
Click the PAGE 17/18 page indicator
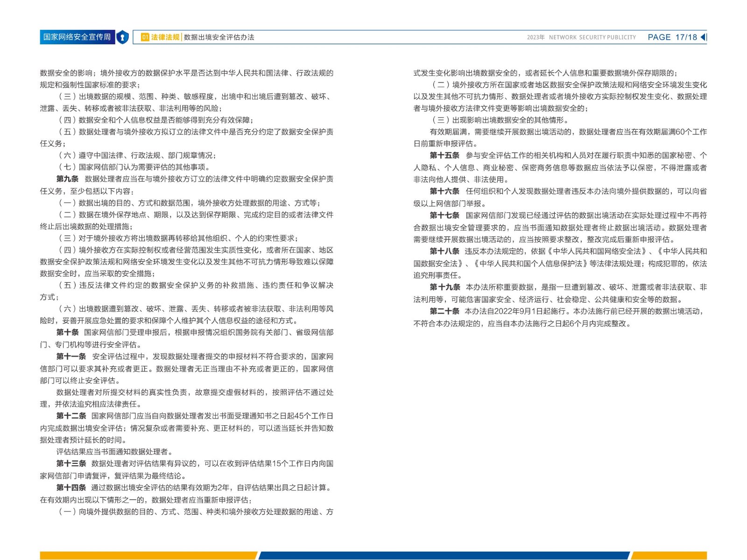[672, 37]
